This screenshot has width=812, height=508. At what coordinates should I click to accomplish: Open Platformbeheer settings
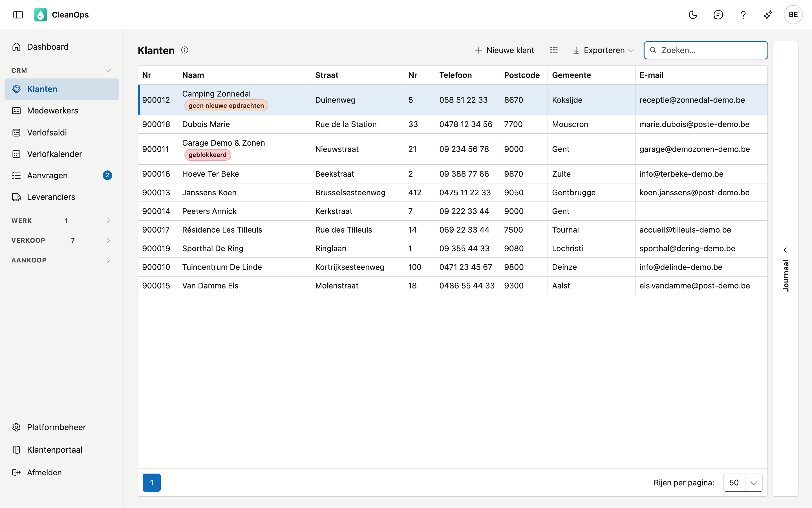tap(62, 427)
